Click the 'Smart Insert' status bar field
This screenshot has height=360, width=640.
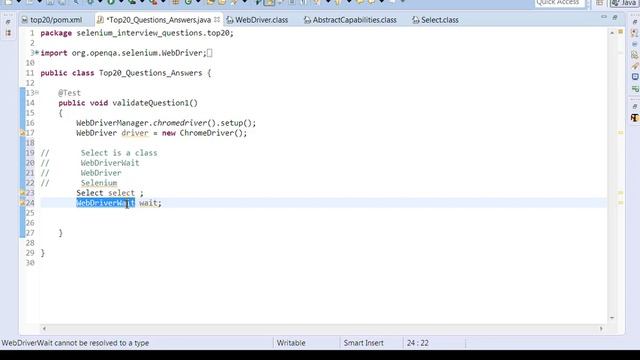pos(363,343)
